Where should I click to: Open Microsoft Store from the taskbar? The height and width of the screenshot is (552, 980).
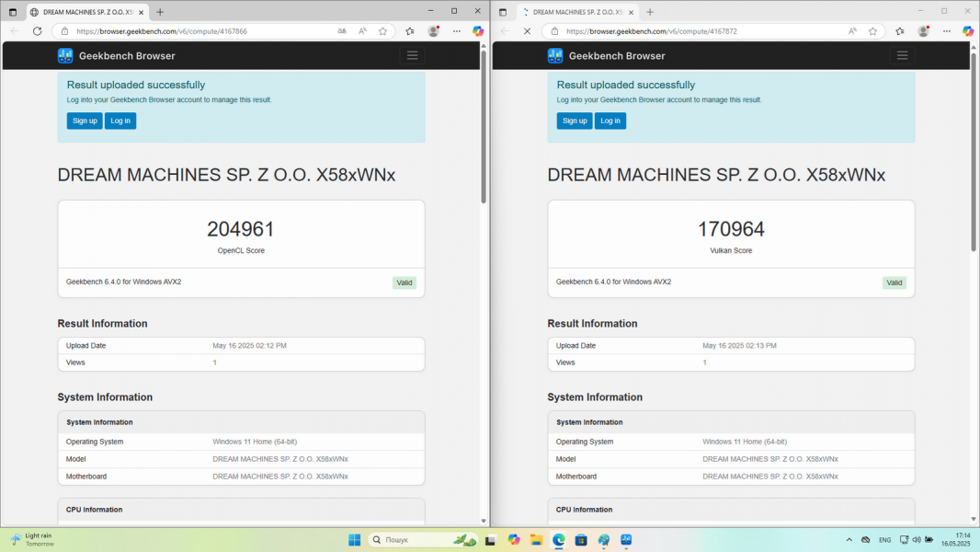click(x=581, y=539)
